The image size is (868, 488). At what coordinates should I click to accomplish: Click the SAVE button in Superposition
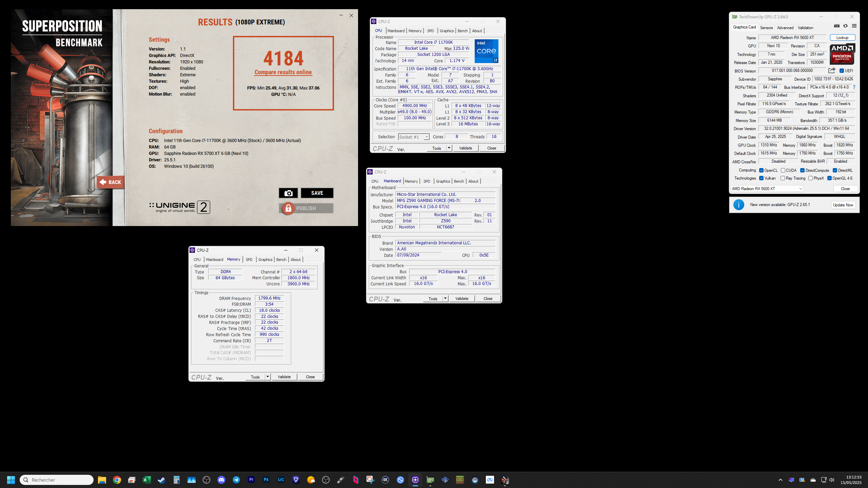click(317, 193)
